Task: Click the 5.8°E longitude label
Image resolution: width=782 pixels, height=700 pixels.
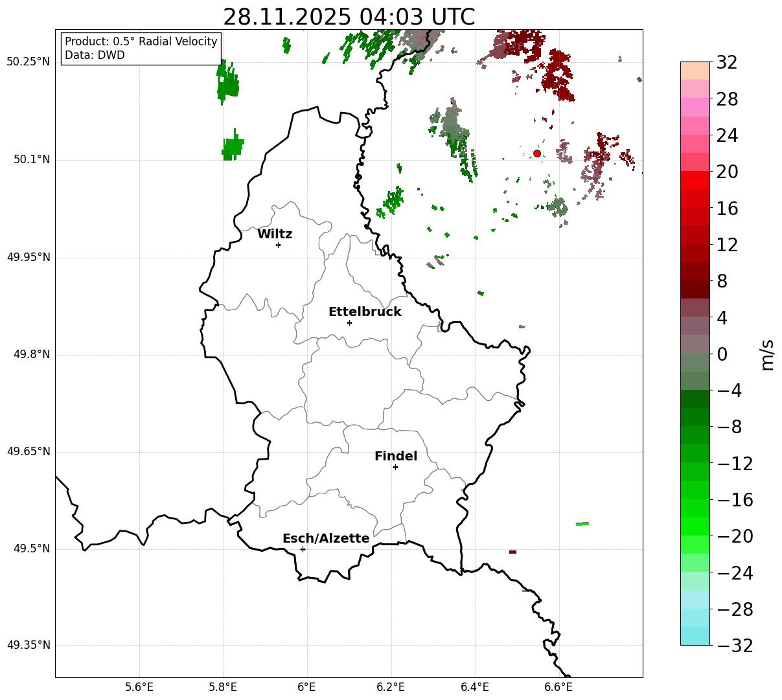Action: 224,687
